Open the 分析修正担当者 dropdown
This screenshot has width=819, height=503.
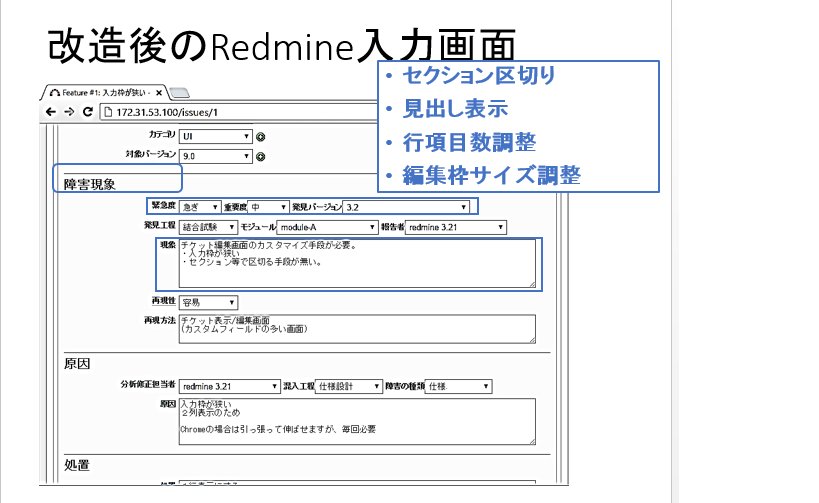tap(229, 387)
